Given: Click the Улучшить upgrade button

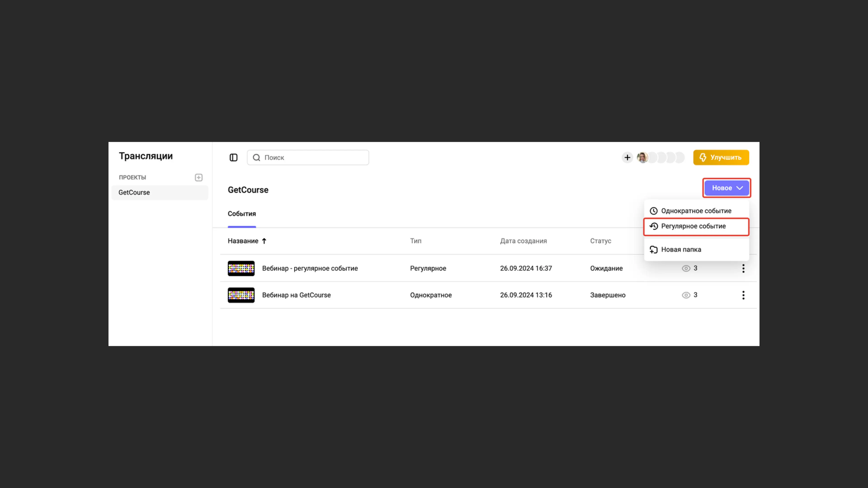Looking at the screenshot, I should [721, 158].
